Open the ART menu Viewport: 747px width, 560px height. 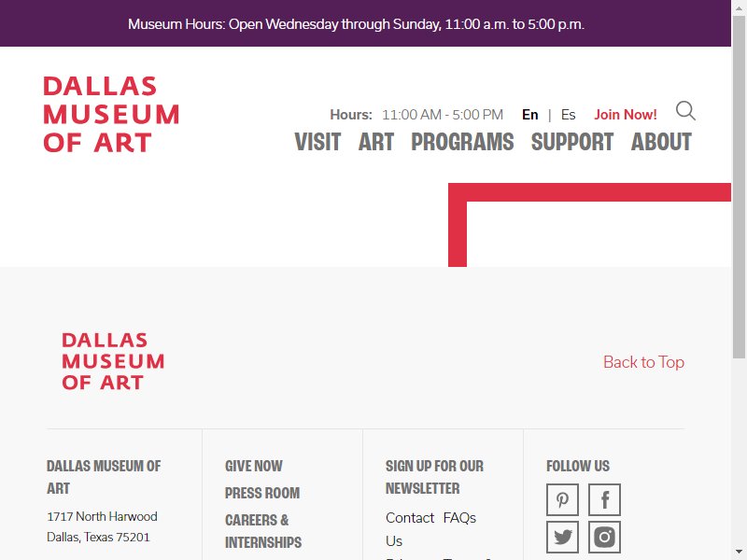pos(376,142)
